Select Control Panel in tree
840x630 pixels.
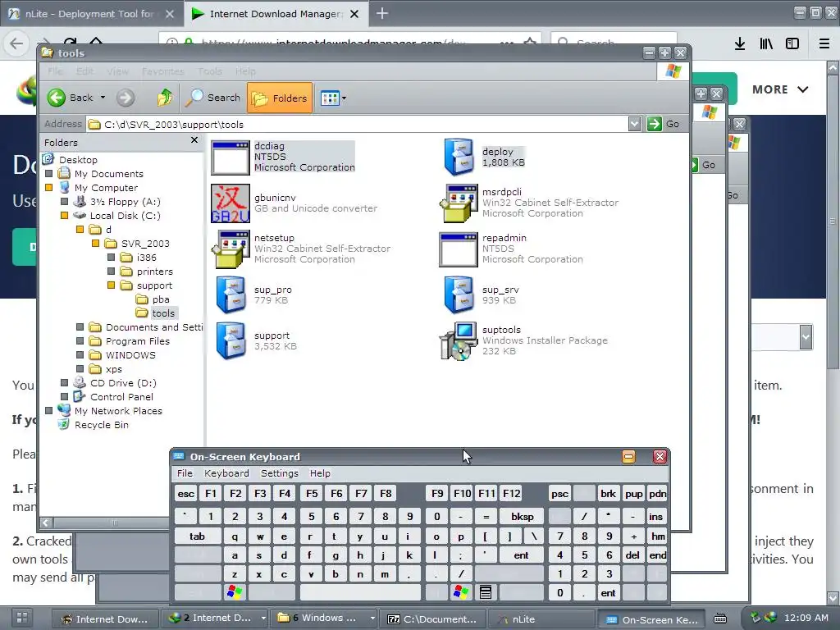(121, 397)
